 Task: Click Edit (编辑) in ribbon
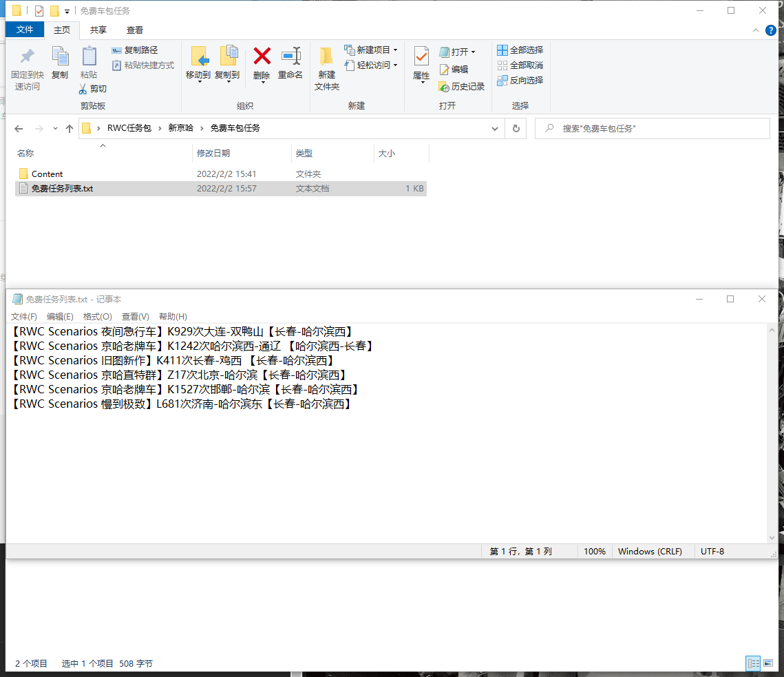pyautogui.click(x=454, y=69)
